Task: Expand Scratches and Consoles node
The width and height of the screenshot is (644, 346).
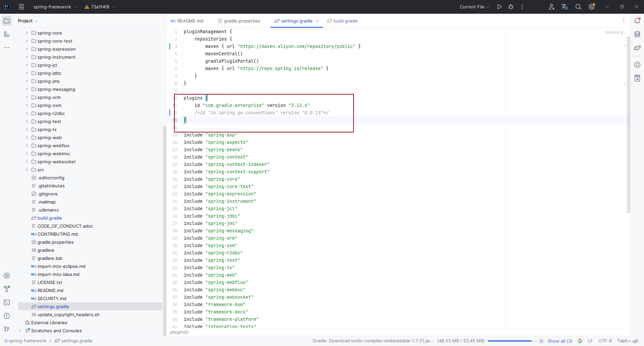Action: coord(20,331)
